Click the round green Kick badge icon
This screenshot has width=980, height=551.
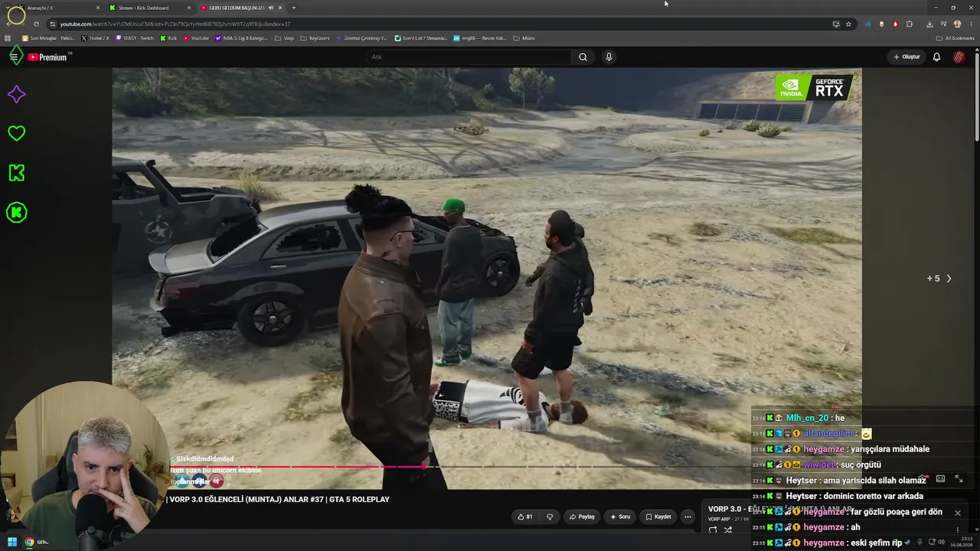[x=16, y=213]
